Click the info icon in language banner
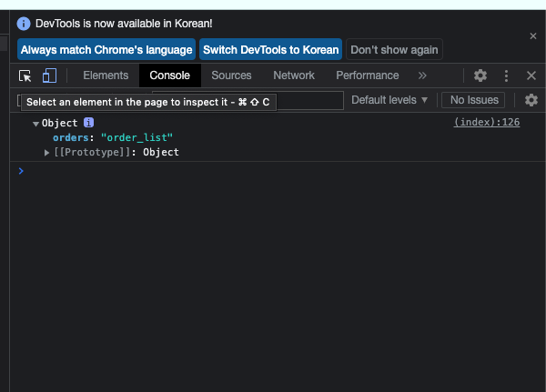This screenshot has height=392, width=546. tap(24, 24)
